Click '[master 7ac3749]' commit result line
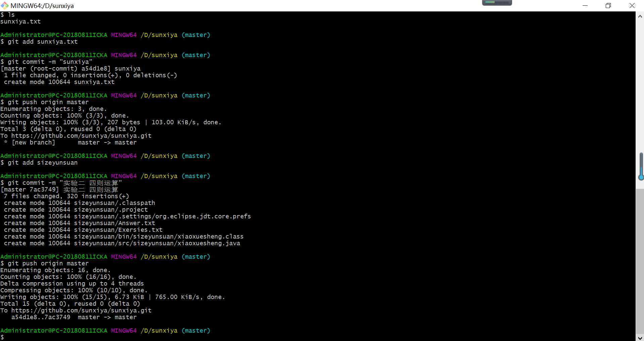Image resolution: width=644 pixels, height=341 pixels. 59,189
